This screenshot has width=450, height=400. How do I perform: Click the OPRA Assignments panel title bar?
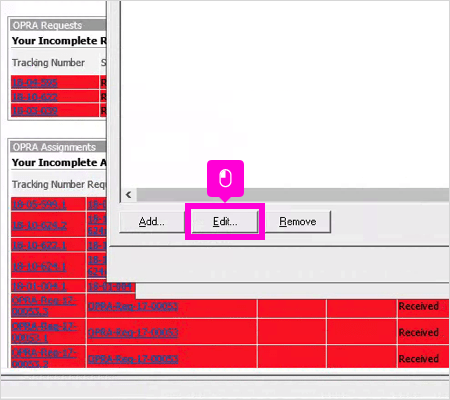pos(58,147)
